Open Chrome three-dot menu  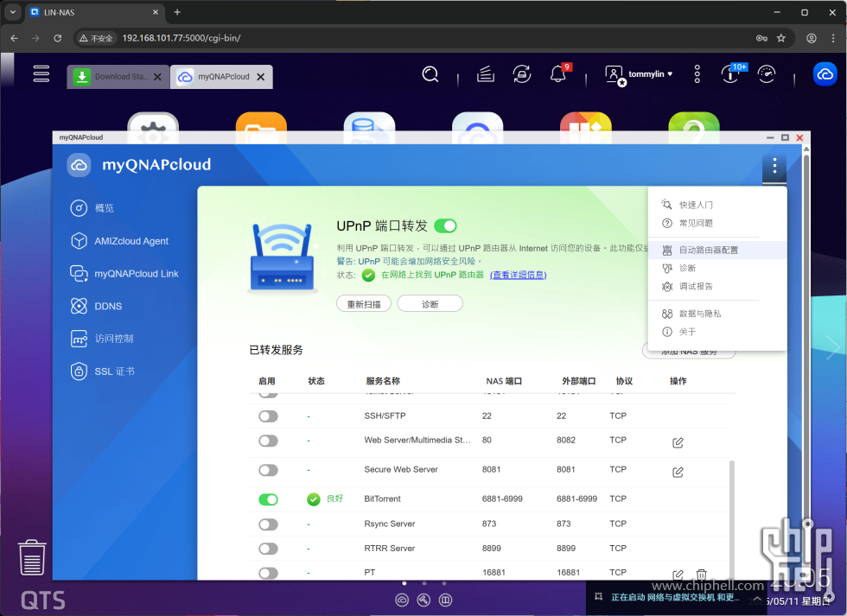[833, 38]
